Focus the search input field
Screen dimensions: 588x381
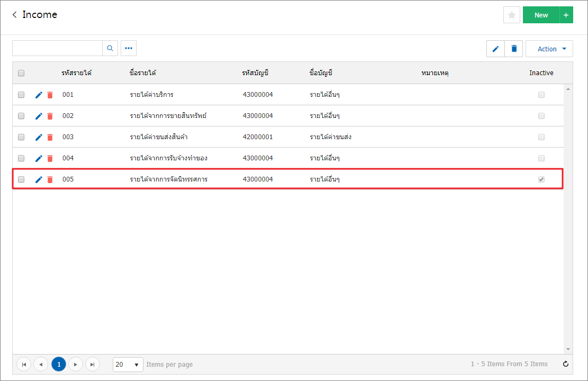pyautogui.click(x=57, y=48)
